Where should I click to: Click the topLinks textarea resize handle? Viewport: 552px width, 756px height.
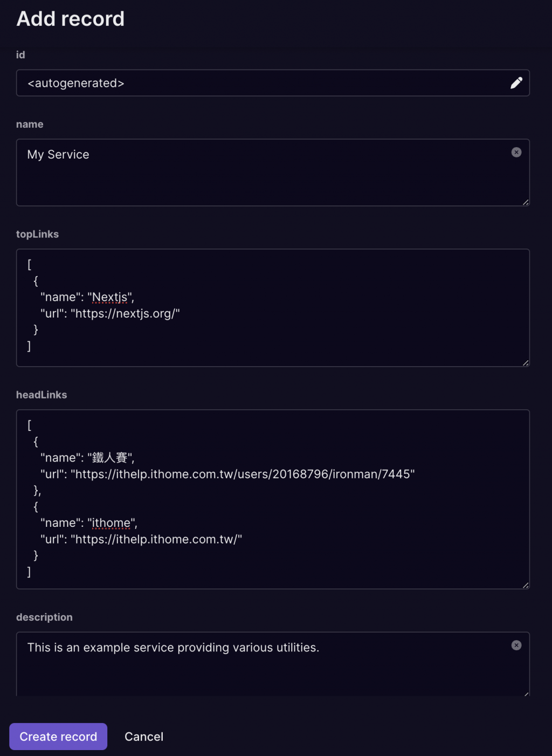pos(526,363)
